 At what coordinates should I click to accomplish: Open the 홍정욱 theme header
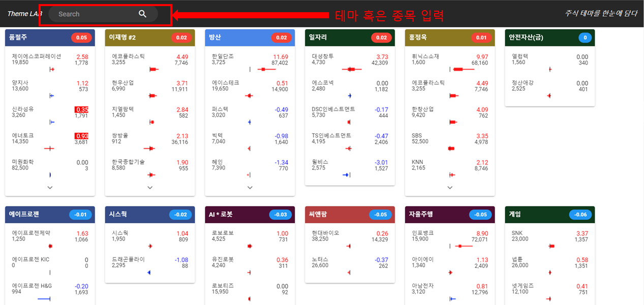click(450, 38)
